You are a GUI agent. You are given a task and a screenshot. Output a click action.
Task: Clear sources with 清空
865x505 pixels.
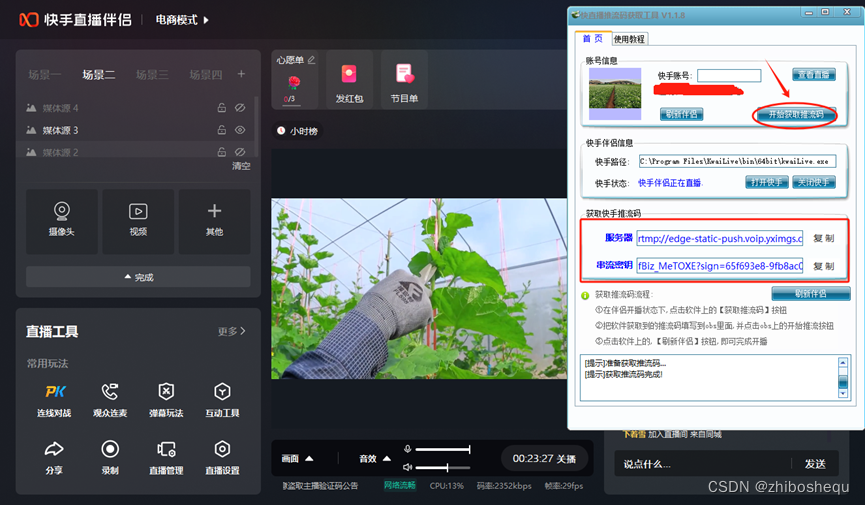tap(241, 166)
